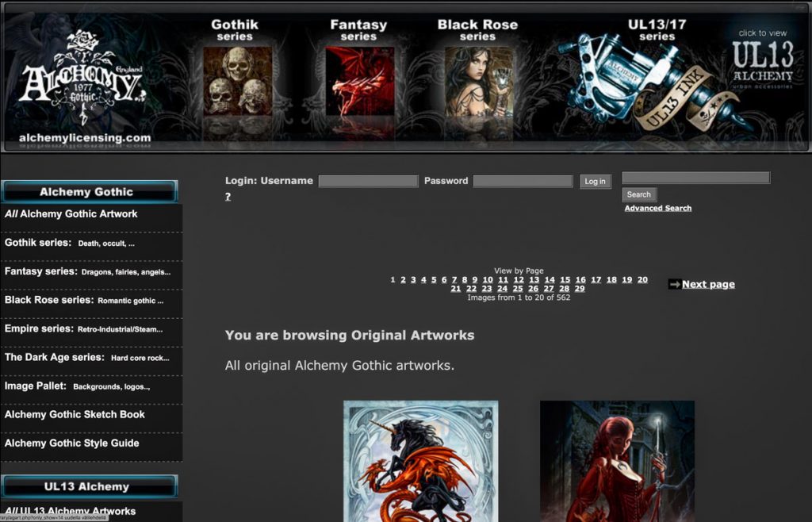Open the black unicorn and dragon artwork thumbnail
Image resolution: width=812 pixels, height=522 pixels.
tap(421, 461)
